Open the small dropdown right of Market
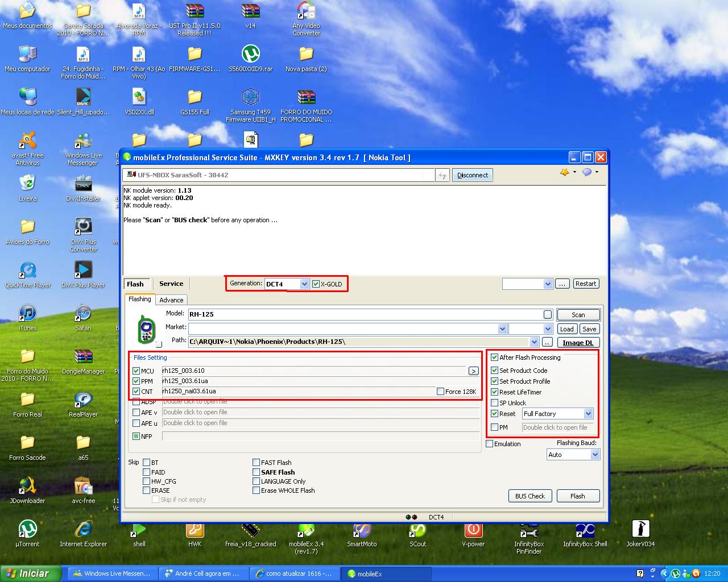728x582 pixels. click(x=548, y=329)
